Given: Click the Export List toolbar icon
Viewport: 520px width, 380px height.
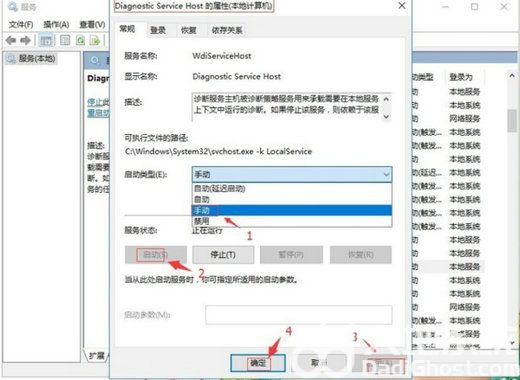Looking at the screenshot, I should (95, 41).
